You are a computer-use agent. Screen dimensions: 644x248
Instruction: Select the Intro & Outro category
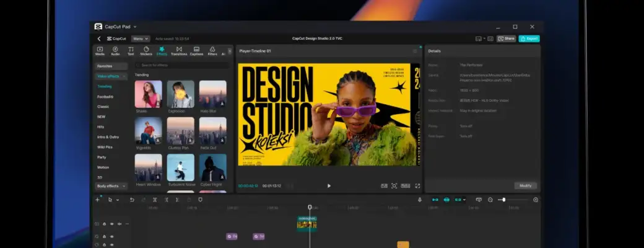point(108,137)
